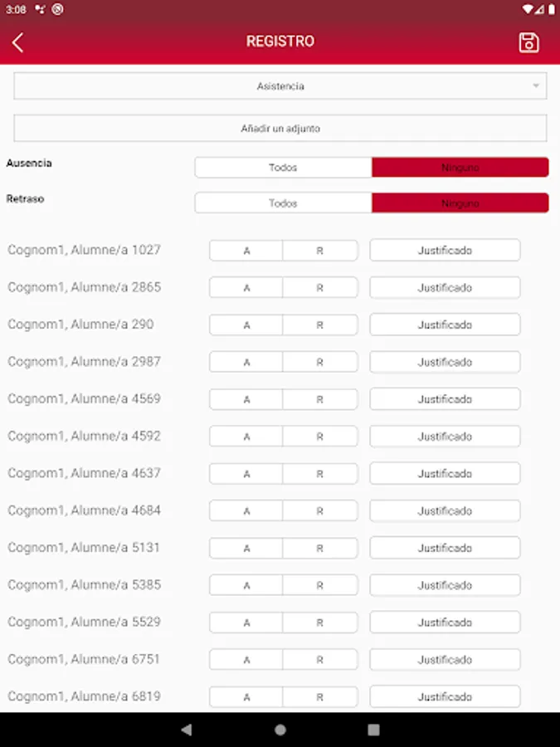Click Justificado for Alumne/a 290
This screenshot has width=560, height=747.
pyautogui.click(x=445, y=325)
